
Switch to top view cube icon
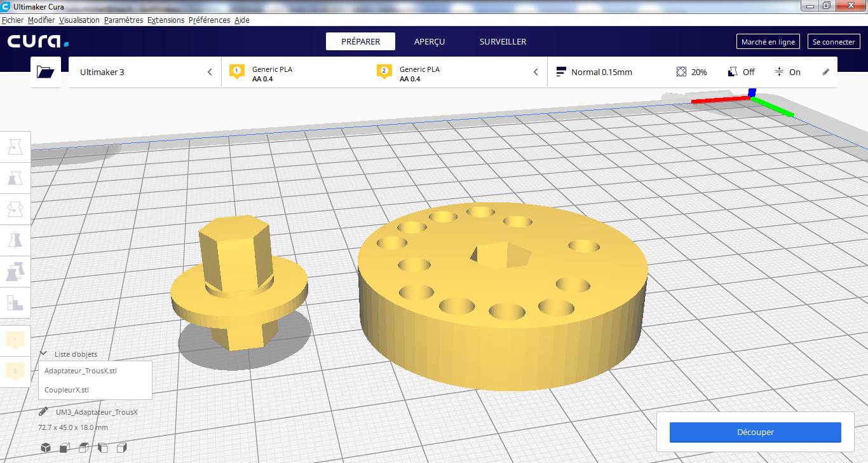click(84, 447)
